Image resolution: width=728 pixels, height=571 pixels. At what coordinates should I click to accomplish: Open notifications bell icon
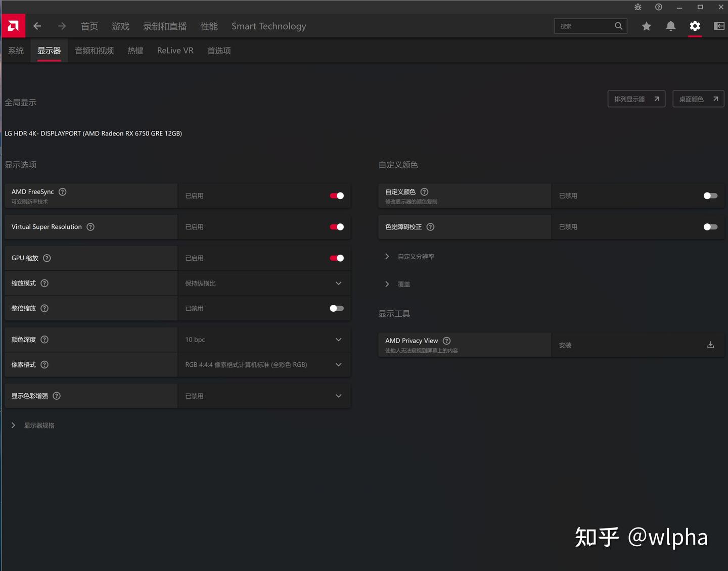click(x=670, y=26)
